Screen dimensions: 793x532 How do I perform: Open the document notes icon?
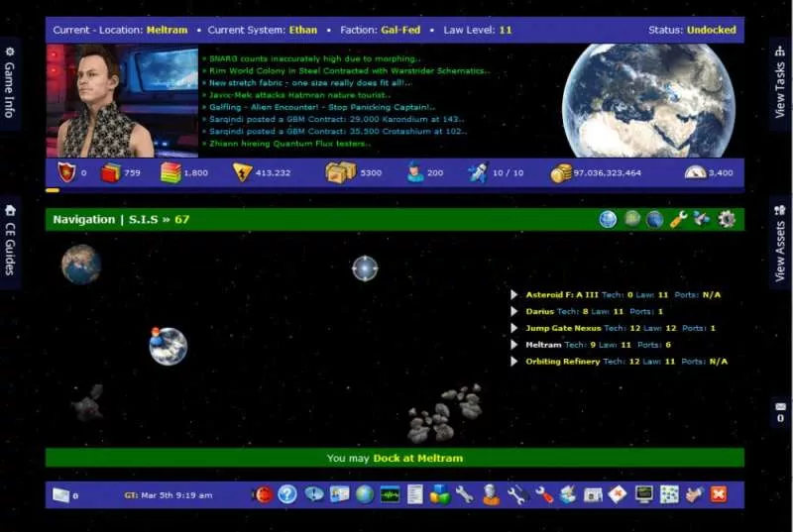click(x=414, y=494)
